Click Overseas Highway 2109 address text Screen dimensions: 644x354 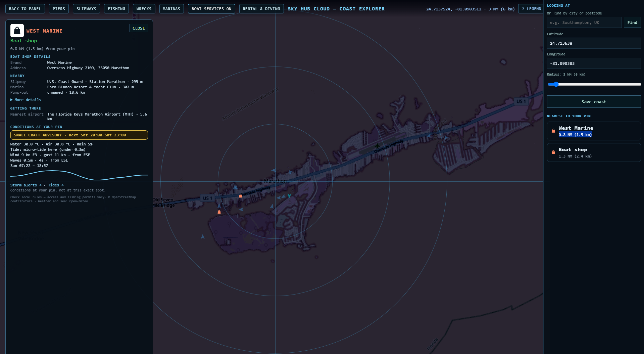88,68
